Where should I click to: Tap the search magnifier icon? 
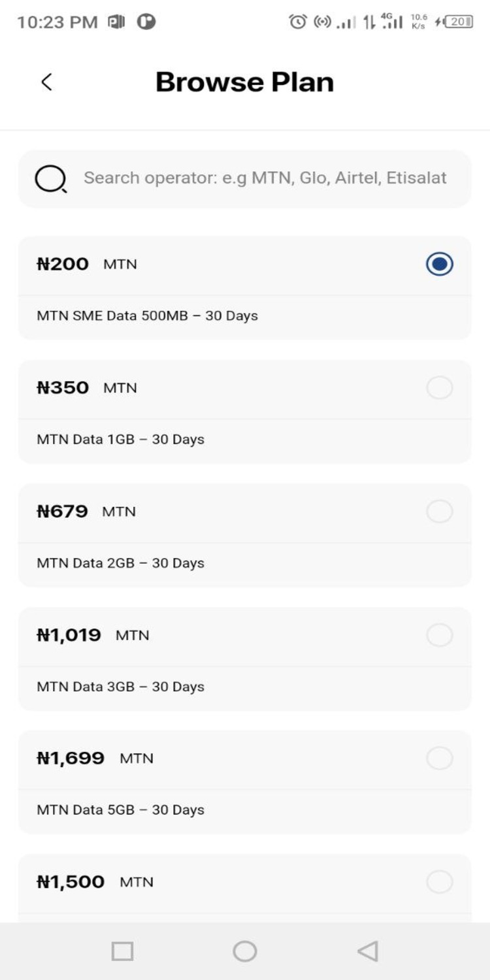[x=50, y=178]
